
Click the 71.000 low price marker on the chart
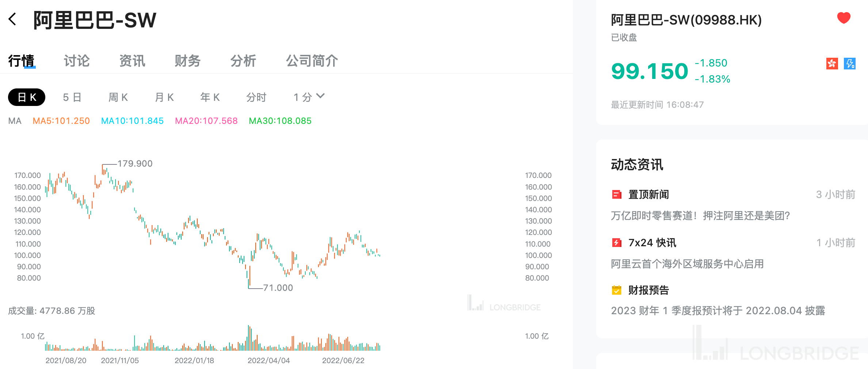[278, 288]
